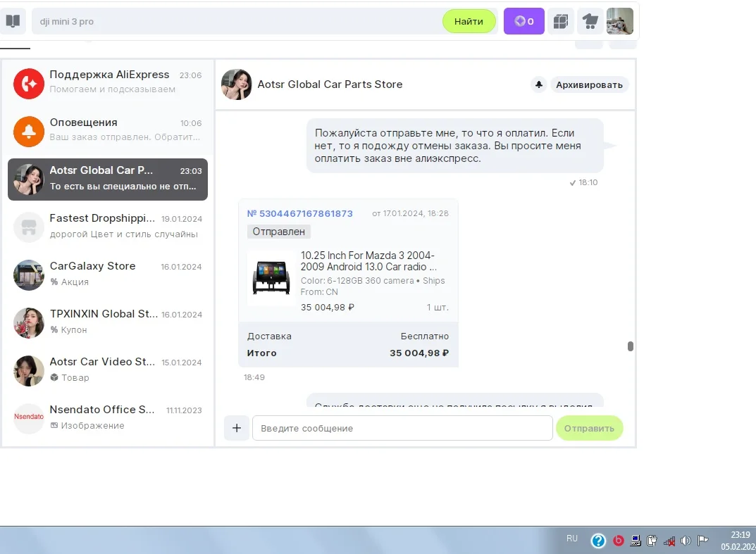756x554 pixels.
Task: Click the % Акция label under CarGalaxy
Action: tap(70, 282)
